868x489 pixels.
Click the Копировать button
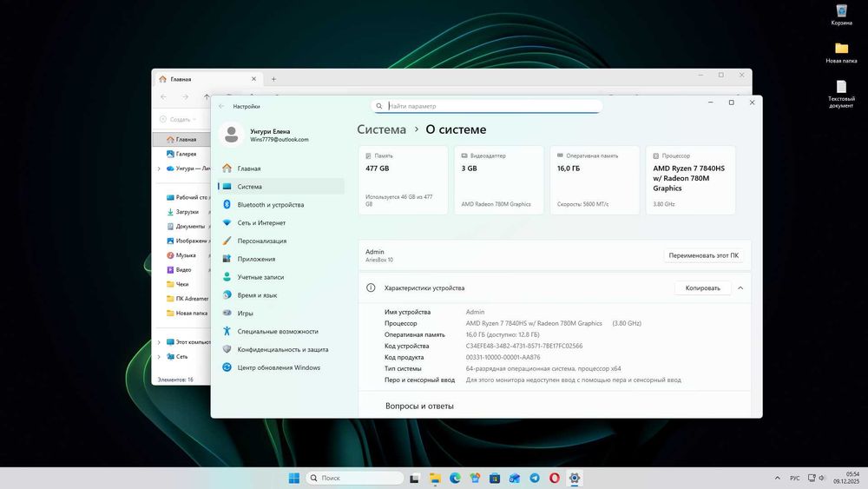point(702,288)
